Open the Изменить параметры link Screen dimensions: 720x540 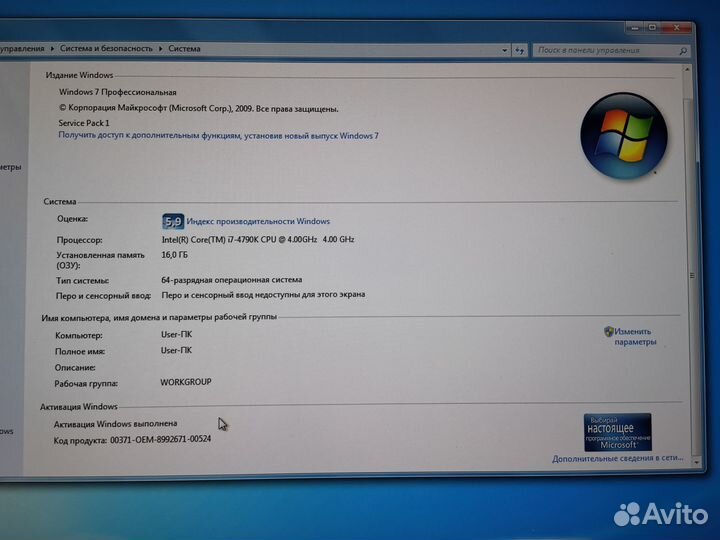[x=635, y=337]
